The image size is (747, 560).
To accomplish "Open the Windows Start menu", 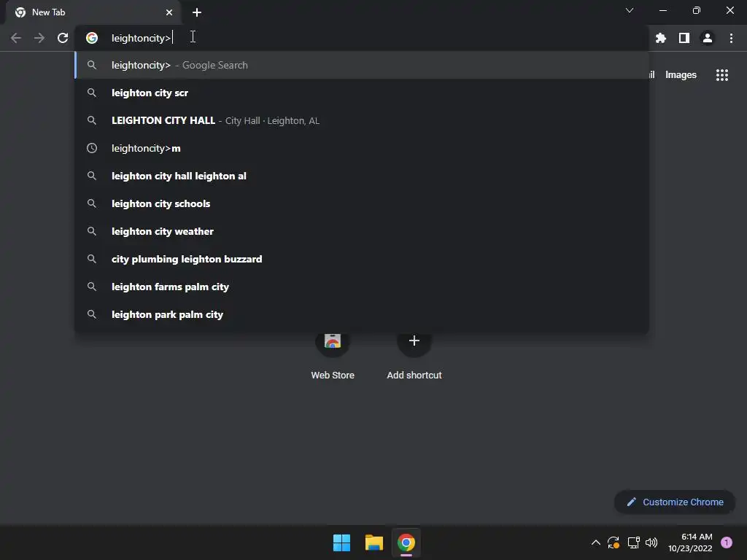I will tap(341, 542).
